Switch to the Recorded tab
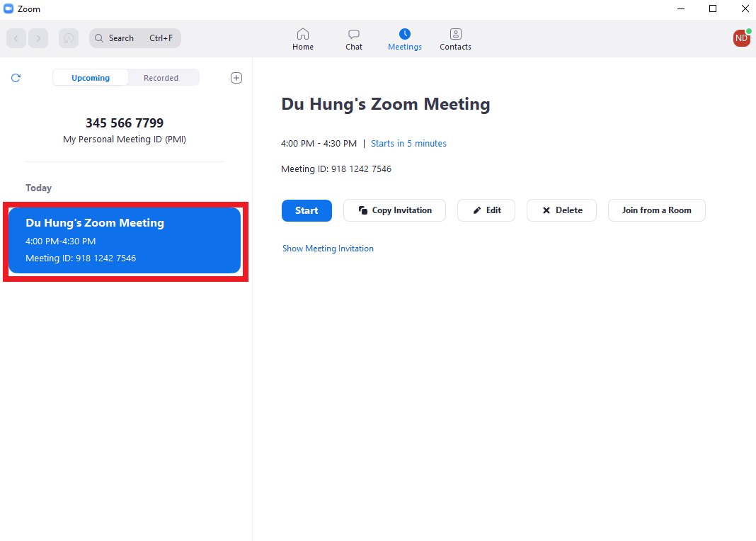 [161, 77]
